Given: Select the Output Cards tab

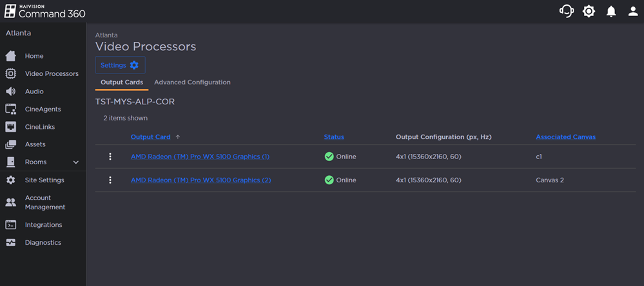Looking at the screenshot, I should (122, 82).
